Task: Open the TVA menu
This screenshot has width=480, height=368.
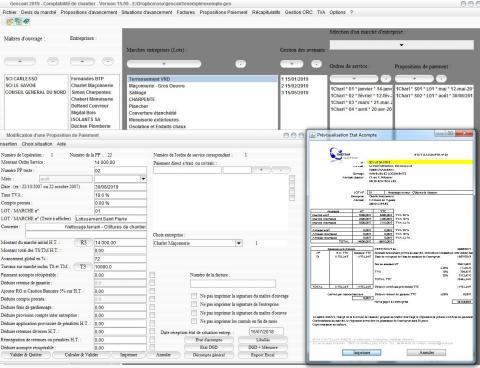Action: (x=321, y=12)
